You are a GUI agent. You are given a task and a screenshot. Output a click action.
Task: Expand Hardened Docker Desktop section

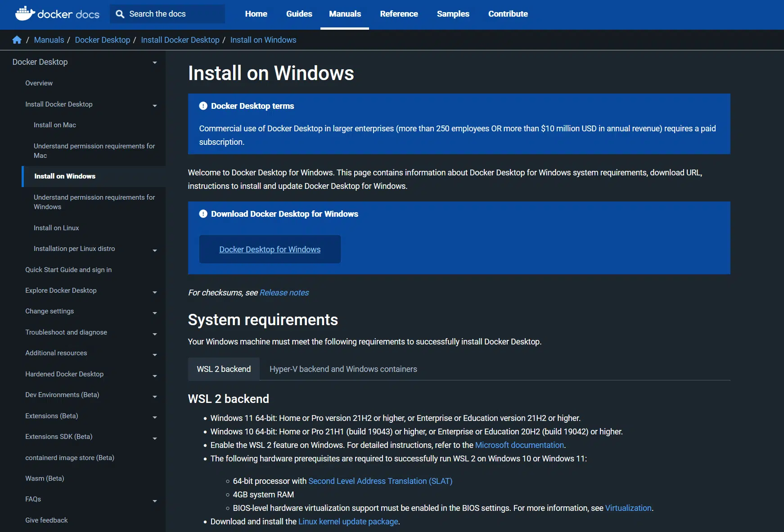click(x=155, y=376)
